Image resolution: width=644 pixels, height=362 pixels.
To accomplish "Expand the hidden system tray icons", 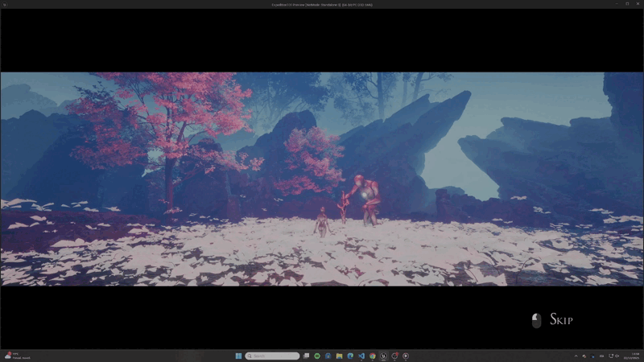I will pyautogui.click(x=576, y=356).
